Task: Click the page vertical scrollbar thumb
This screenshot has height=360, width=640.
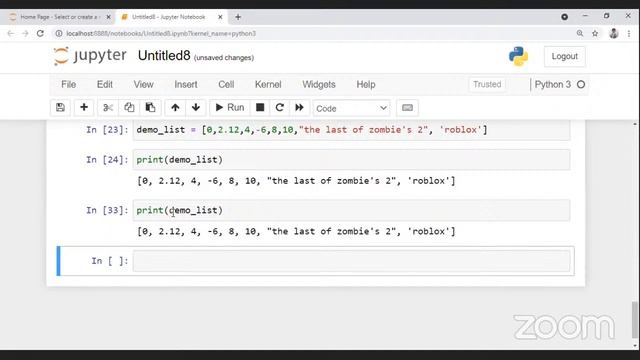Action: 634,320
